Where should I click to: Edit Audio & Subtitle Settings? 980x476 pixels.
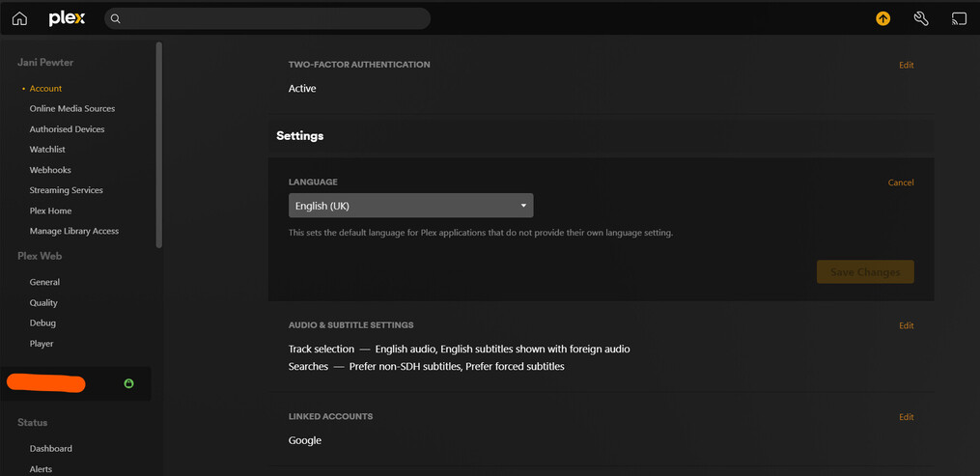[x=906, y=326]
